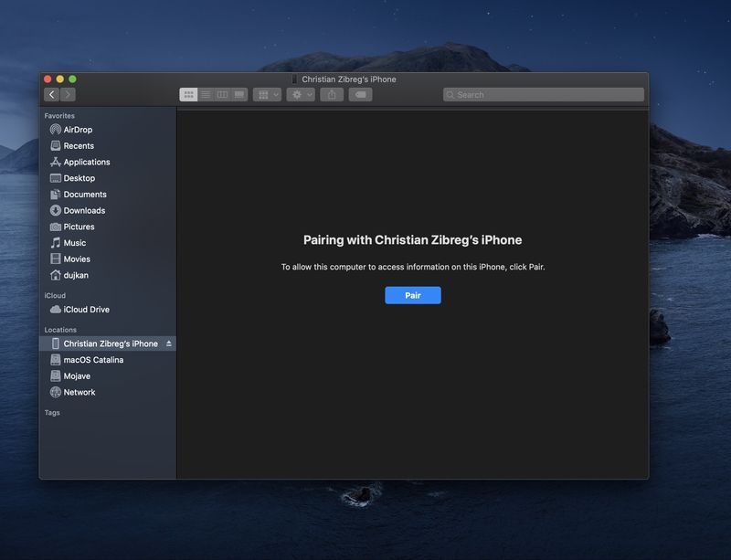Click the 'Pairing with Christian Zibreg's iPhone' heading
This screenshot has height=560, width=731.
click(413, 239)
